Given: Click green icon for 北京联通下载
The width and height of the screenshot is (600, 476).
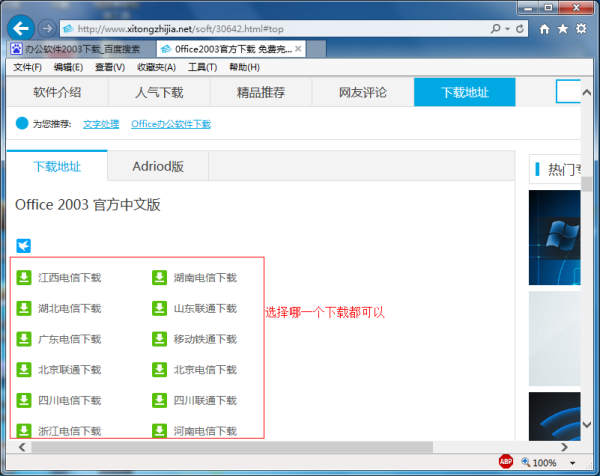Looking at the screenshot, I should 24,369.
